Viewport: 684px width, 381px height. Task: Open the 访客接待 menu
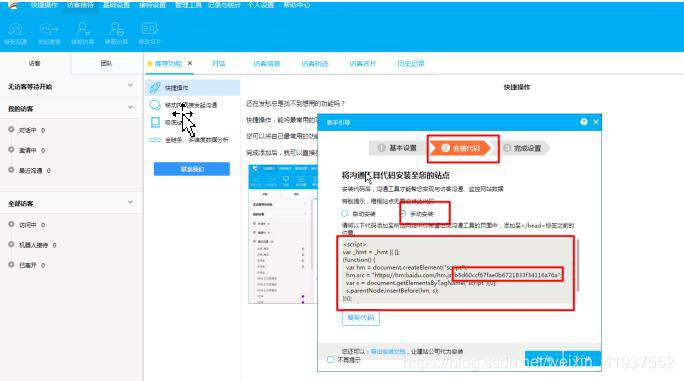click(80, 5)
